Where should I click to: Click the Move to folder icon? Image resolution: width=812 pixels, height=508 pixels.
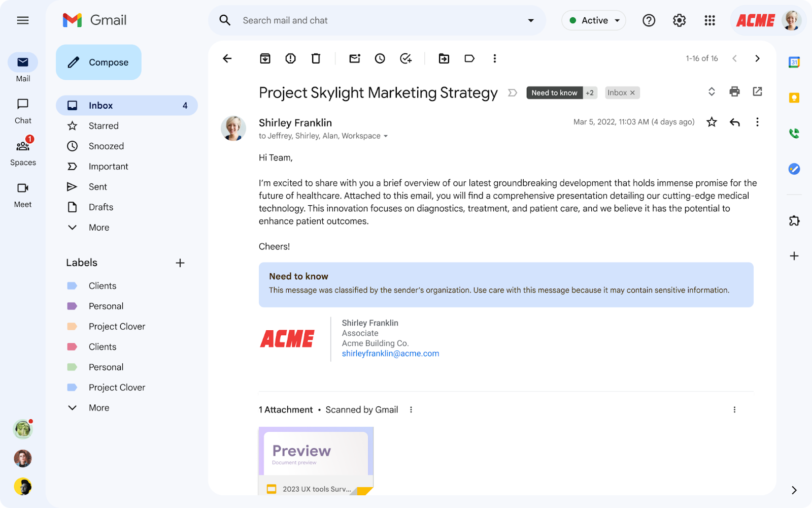444,58
